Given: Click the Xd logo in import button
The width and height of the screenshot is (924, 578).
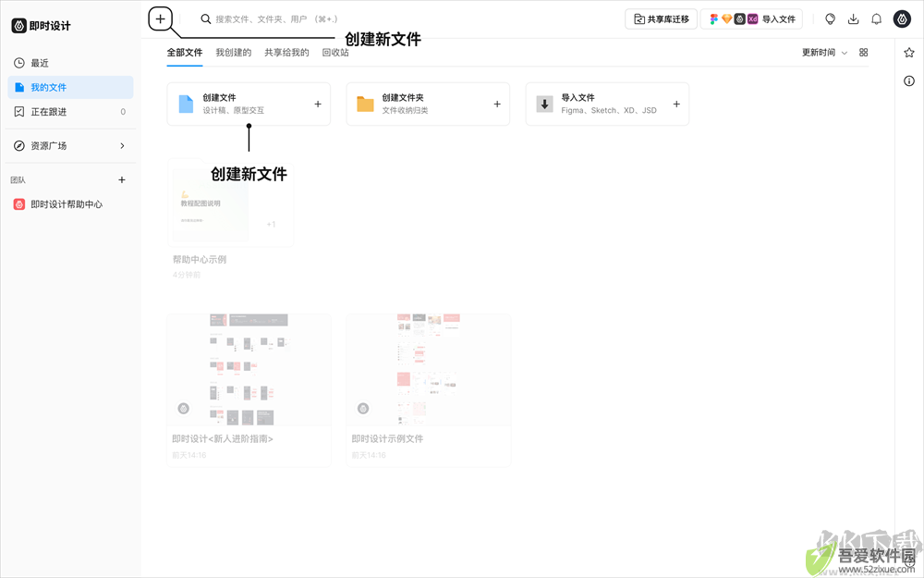Looking at the screenshot, I should pos(752,18).
